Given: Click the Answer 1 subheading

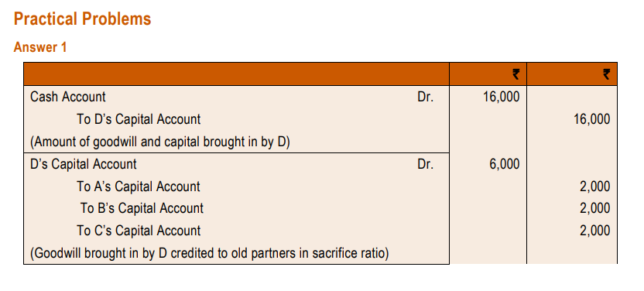Looking at the screenshot, I should [x=39, y=47].
